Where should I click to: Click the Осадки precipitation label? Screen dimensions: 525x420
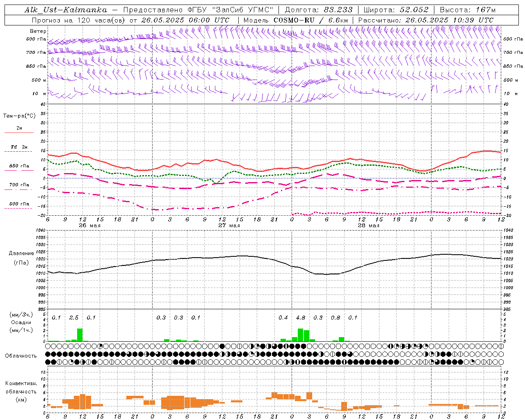21,322
